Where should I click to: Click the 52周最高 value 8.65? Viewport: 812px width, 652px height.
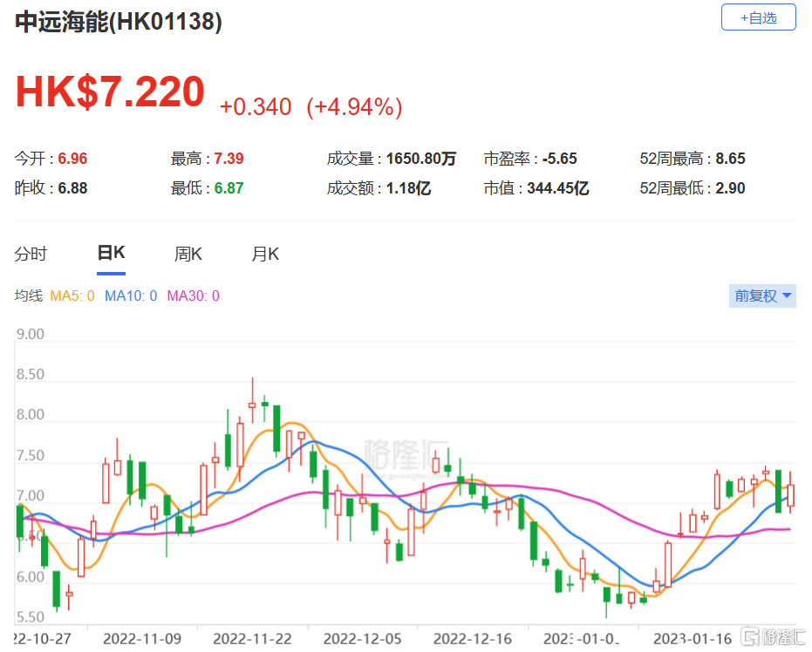pyautogui.click(x=730, y=159)
